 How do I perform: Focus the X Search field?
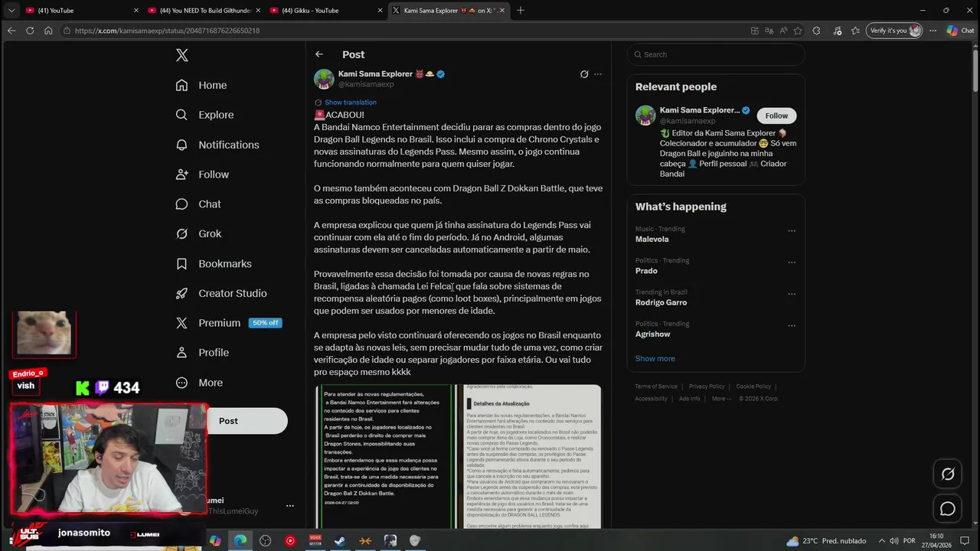pos(716,54)
